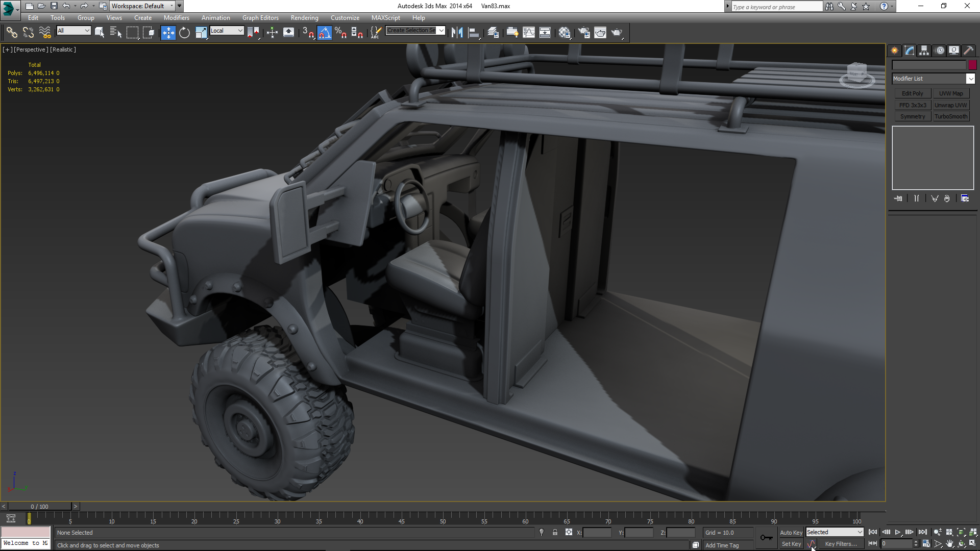
Task: Open the Local reference coordinate dropdown
Action: pyautogui.click(x=227, y=31)
